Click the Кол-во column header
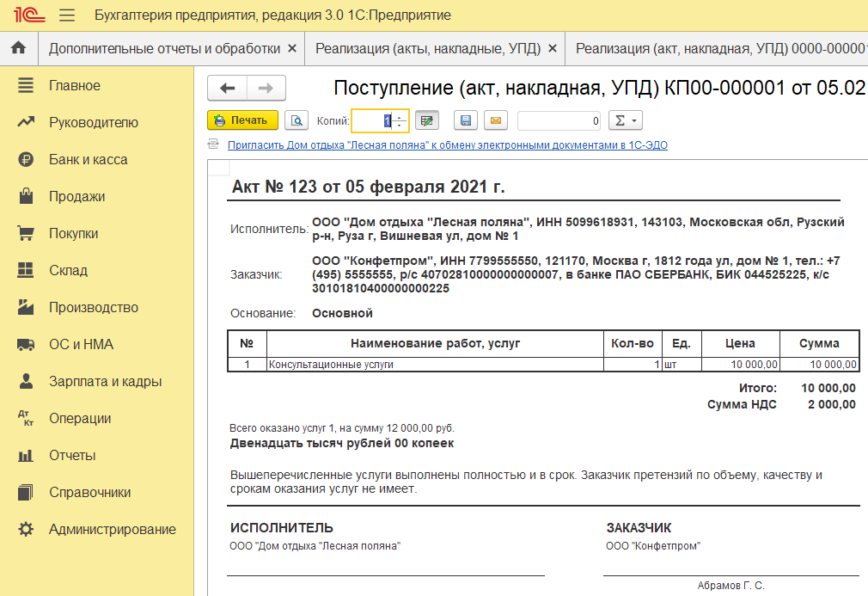Screen dimensions: 868x596 (633, 343)
